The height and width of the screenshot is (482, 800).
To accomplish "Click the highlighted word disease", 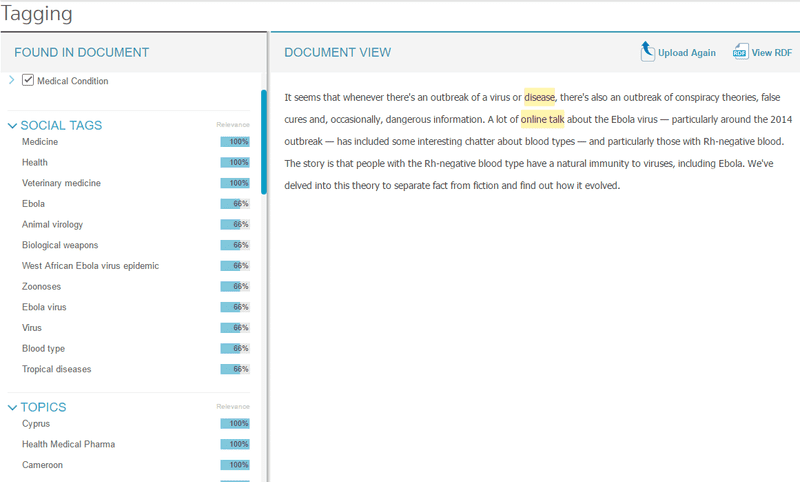I will (539, 97).
